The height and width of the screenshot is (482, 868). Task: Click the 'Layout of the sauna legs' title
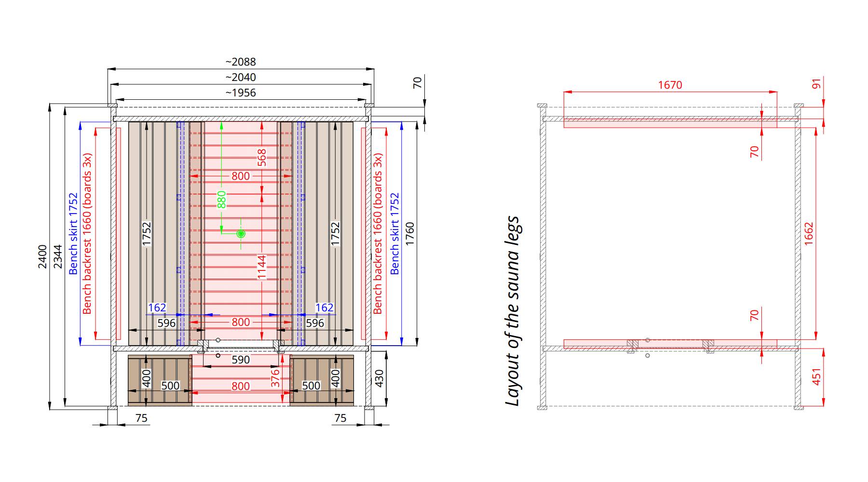pyautogui.click(x=513, y=311)
